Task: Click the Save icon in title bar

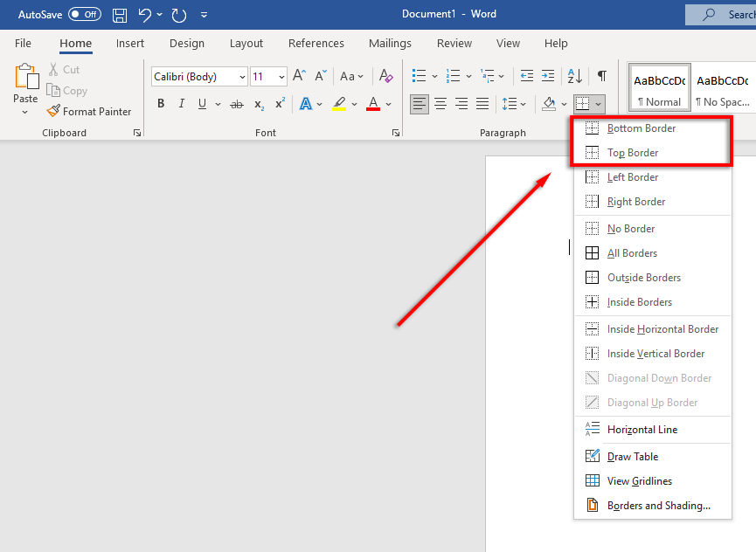Action: pyautogui.click(x=120, y=15)
